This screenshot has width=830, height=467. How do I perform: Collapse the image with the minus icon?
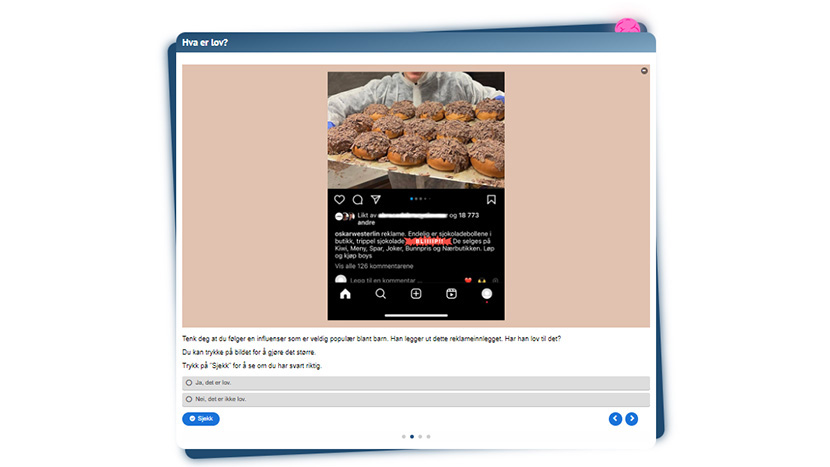[643, 71]
